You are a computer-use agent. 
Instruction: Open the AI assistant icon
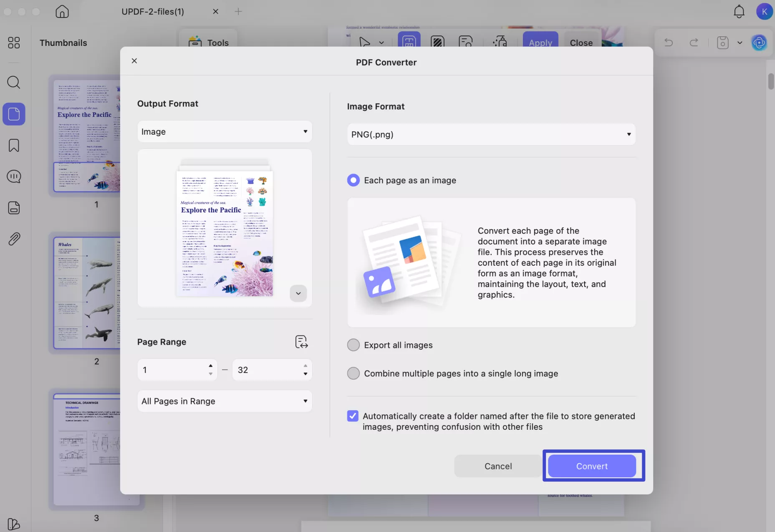[x=759, y=43]
